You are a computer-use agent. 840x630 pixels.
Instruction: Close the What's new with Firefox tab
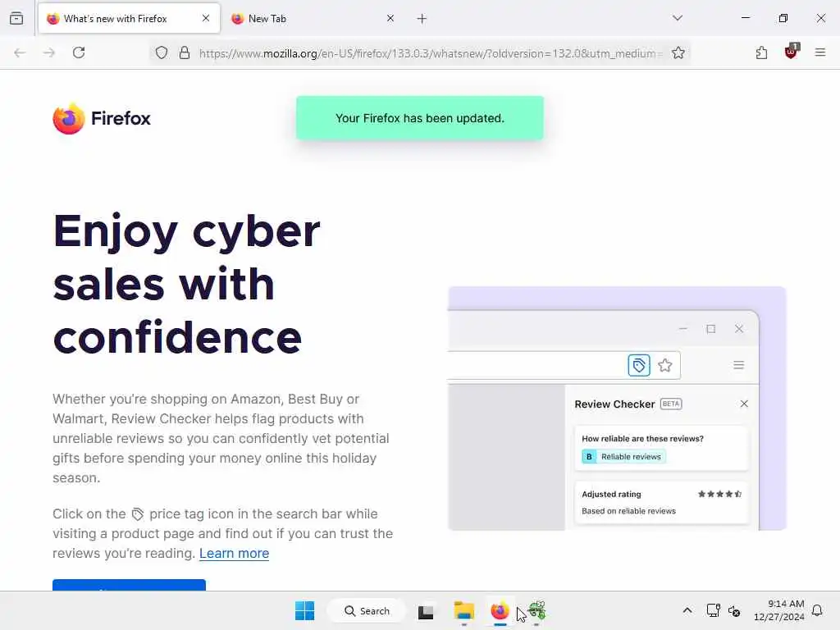[x=206, y=18]
